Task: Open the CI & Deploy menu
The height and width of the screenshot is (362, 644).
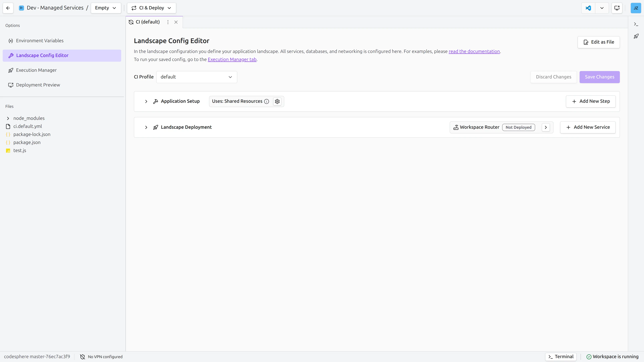Action: pos(151,8)
